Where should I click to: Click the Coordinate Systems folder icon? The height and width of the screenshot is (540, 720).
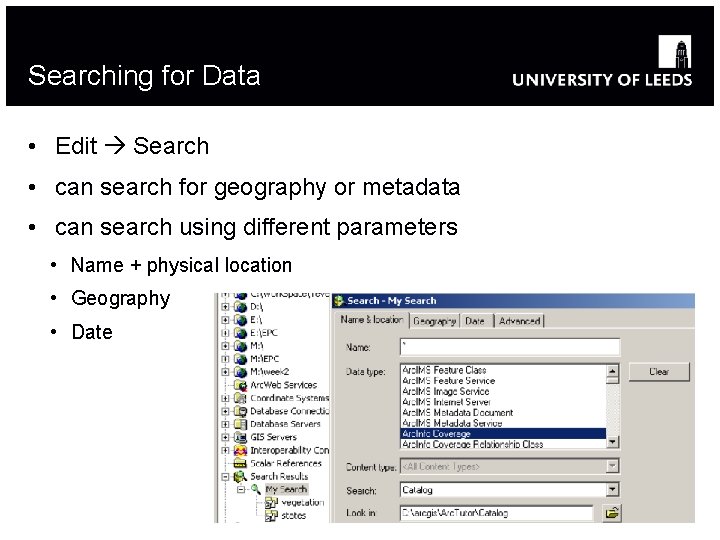241,398
